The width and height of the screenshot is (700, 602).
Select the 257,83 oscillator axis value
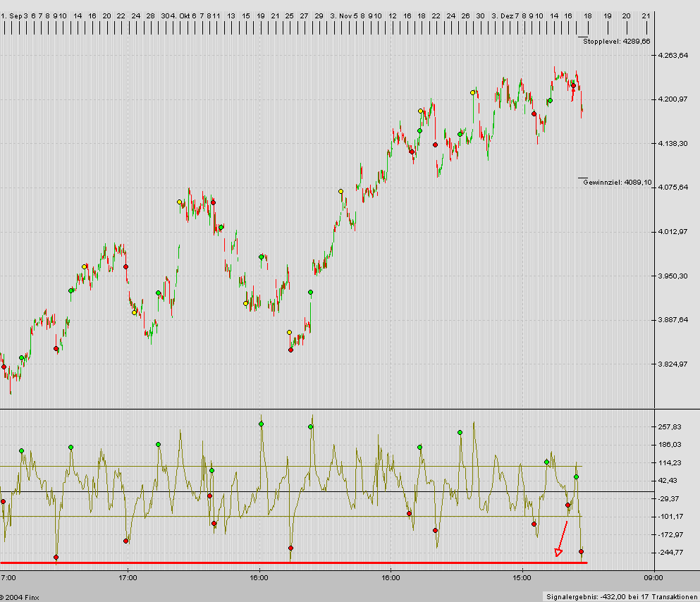coord(670,427)
